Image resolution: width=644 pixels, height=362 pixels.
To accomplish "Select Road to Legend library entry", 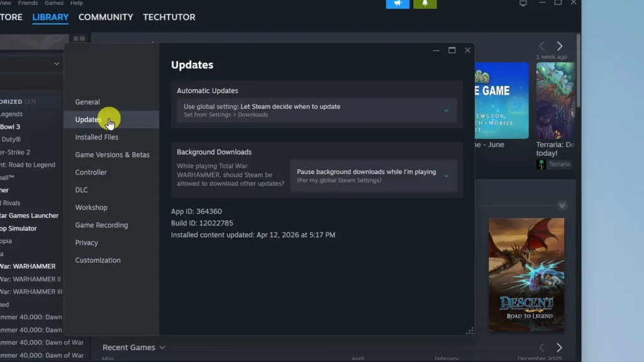I will tap(28, 165).
